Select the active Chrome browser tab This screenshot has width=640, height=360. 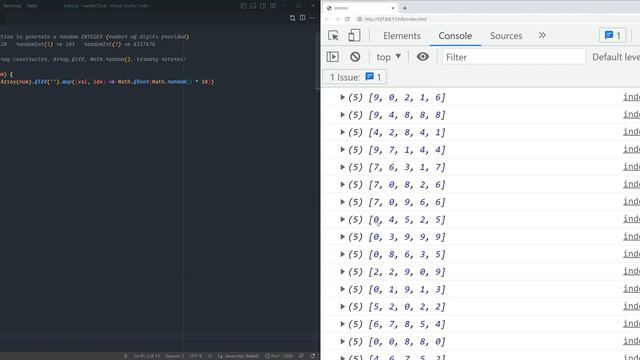click(x=359, y=8)
